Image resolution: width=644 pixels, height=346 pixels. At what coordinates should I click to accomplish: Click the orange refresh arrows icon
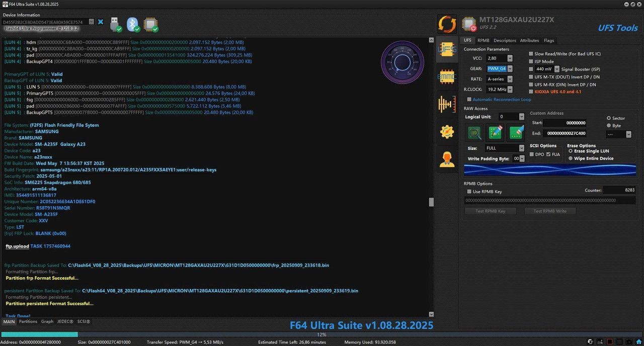(447, 24)
